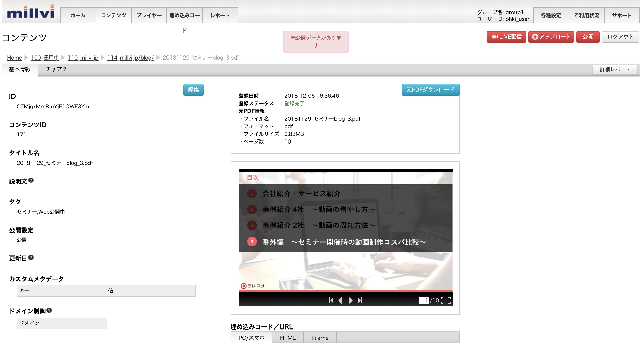
Task: Start LIVE配信 with camera button
Action: (x=506, y=37)
